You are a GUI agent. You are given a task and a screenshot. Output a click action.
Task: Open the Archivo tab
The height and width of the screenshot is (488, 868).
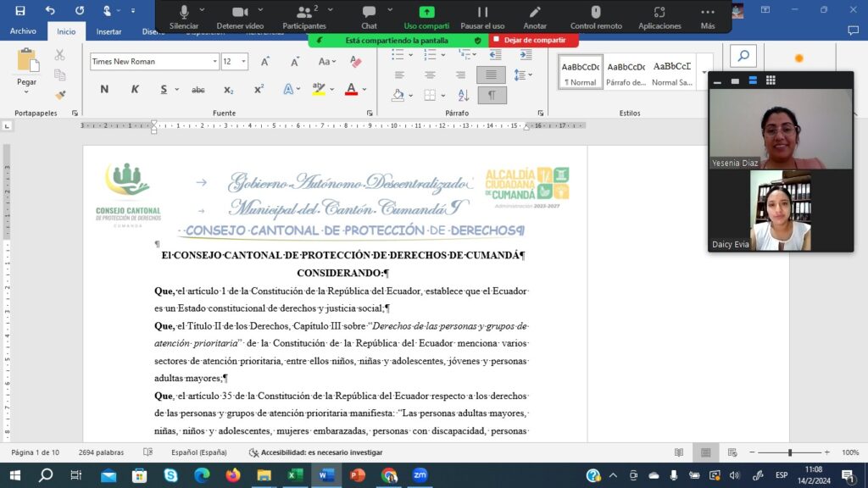click(x=23, y=31)
